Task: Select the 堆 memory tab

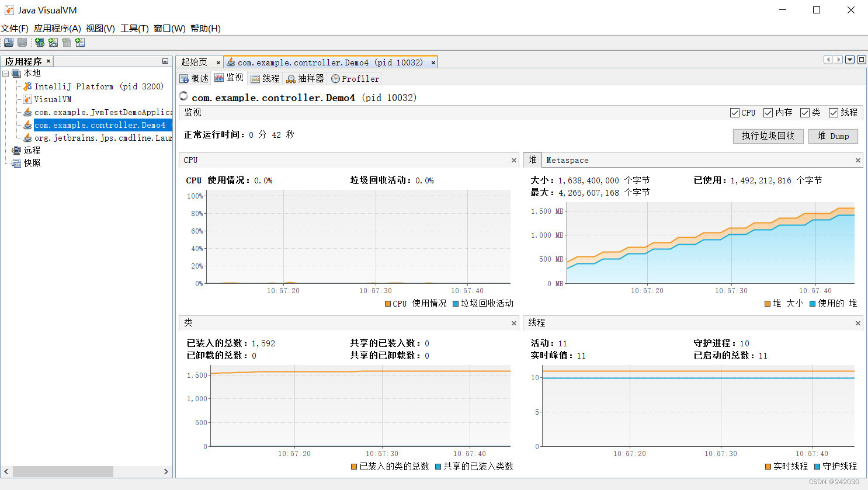Action: click(532, 159)
